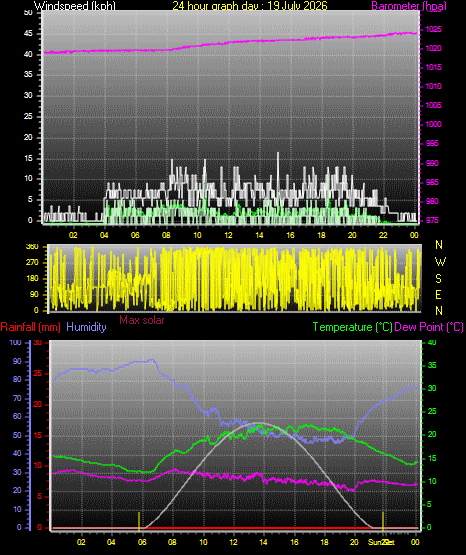Click the 40 windspeed axis value

pos(28,54)
